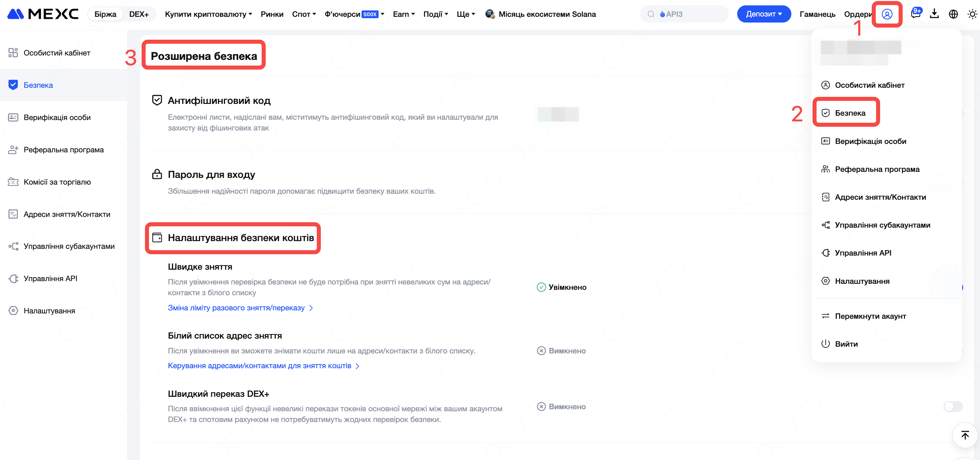Click the power icon next to Вийти
Screen dimensions: 980x460
pos(825,344)
